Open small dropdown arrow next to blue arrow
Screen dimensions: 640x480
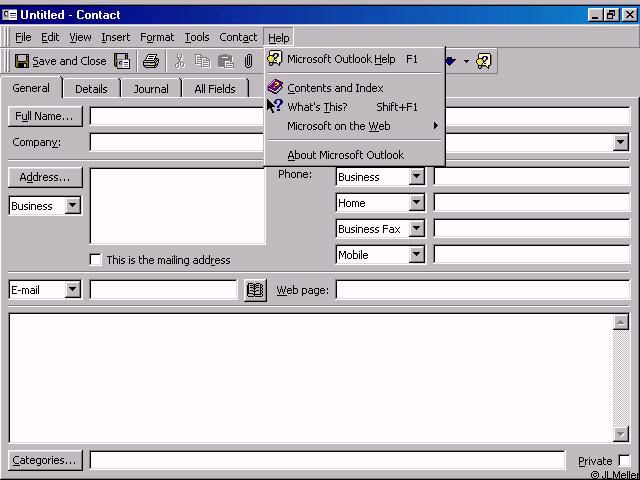(x=466, y=62)
